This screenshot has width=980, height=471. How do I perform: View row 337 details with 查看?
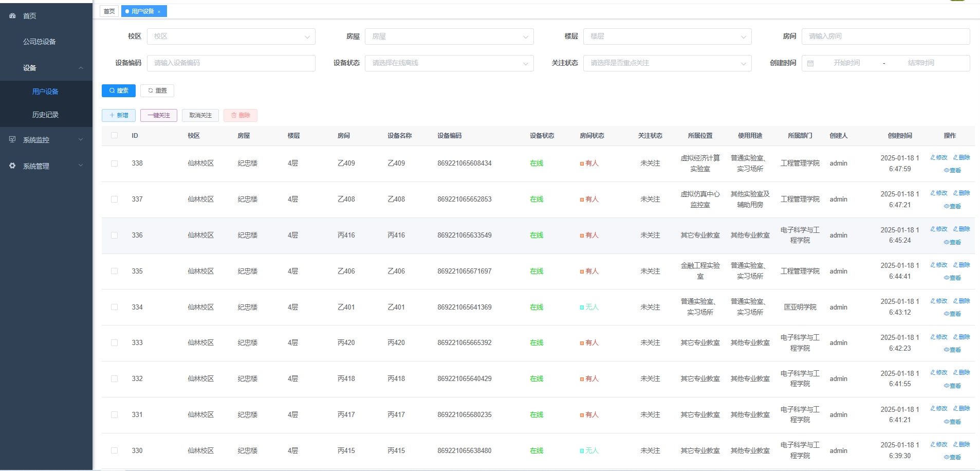(952, 206)
